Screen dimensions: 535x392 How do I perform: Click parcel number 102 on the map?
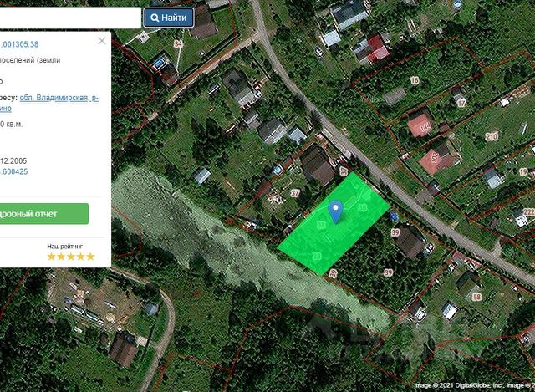[435, 158]
